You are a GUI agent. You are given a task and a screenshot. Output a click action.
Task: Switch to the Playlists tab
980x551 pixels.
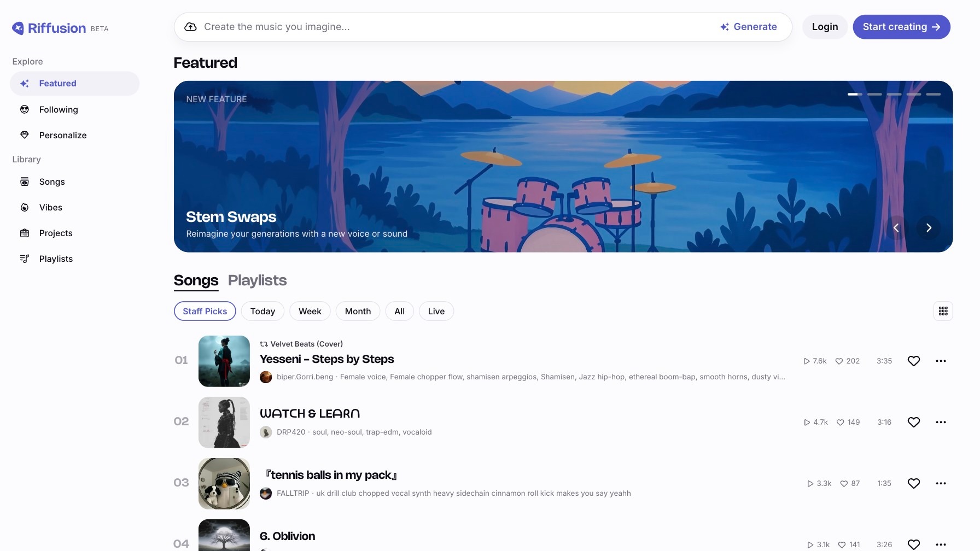click(257, 280)
